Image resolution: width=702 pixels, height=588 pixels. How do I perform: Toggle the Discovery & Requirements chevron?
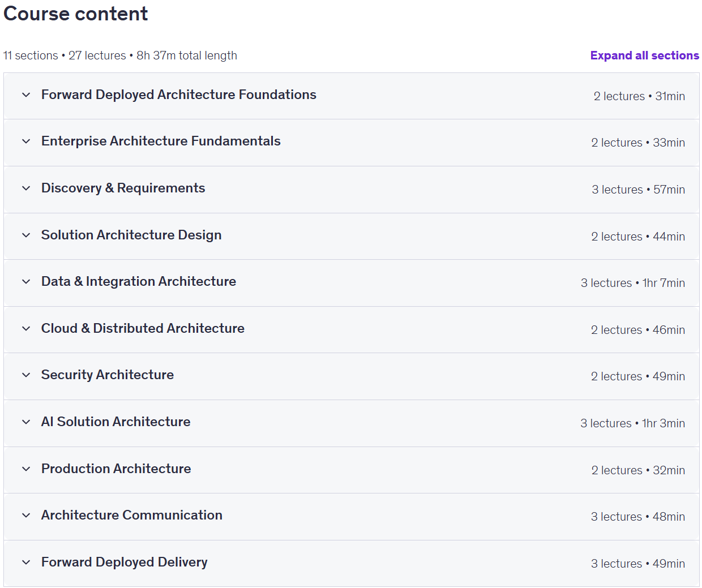[26, 188]
